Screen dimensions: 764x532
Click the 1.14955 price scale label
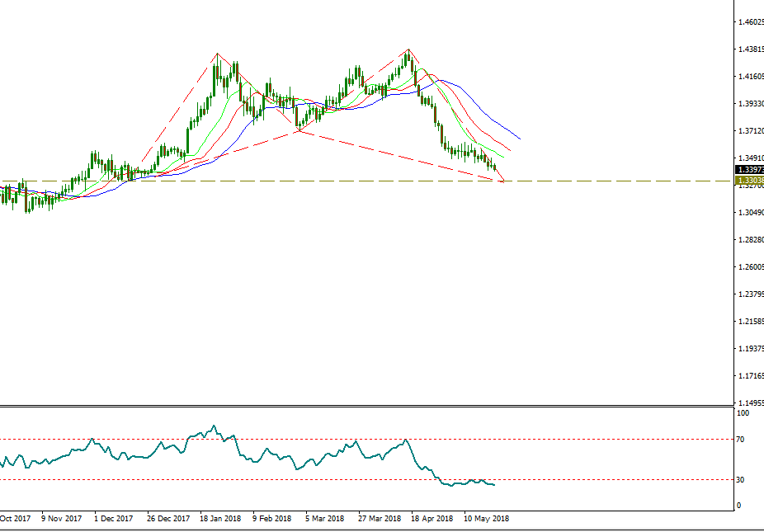(751, 403)
